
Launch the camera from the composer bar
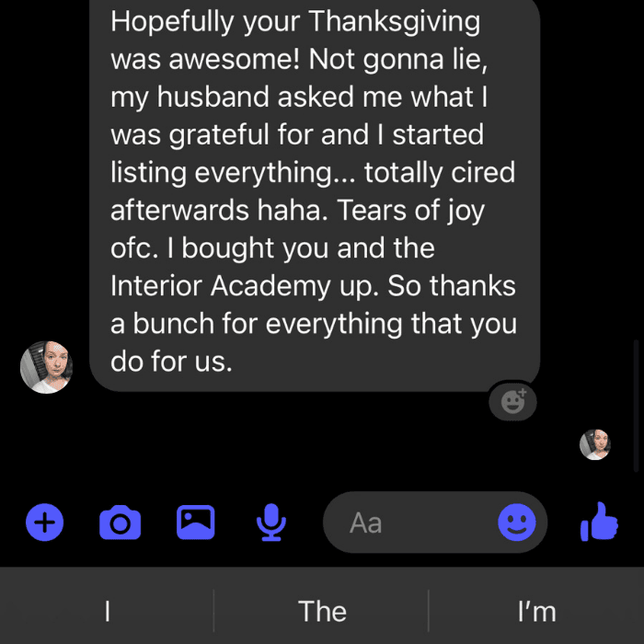click(120, 523)
